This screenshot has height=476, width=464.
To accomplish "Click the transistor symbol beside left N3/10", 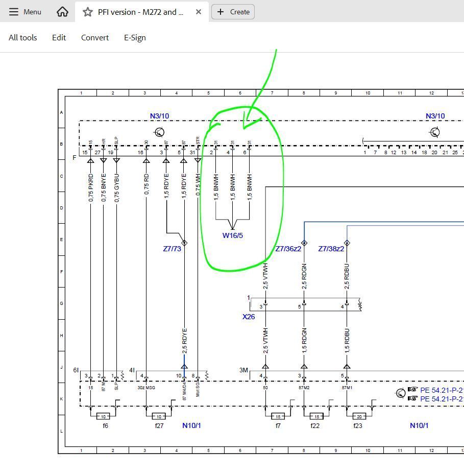I will (159, 132).
